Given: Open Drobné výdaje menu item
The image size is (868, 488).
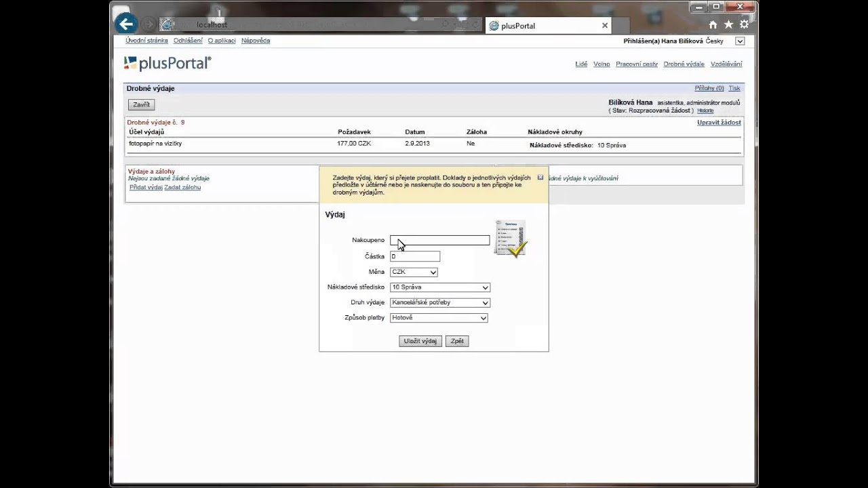Looking at the screenshot, I should pyautogui.click(x=684, y=64).
